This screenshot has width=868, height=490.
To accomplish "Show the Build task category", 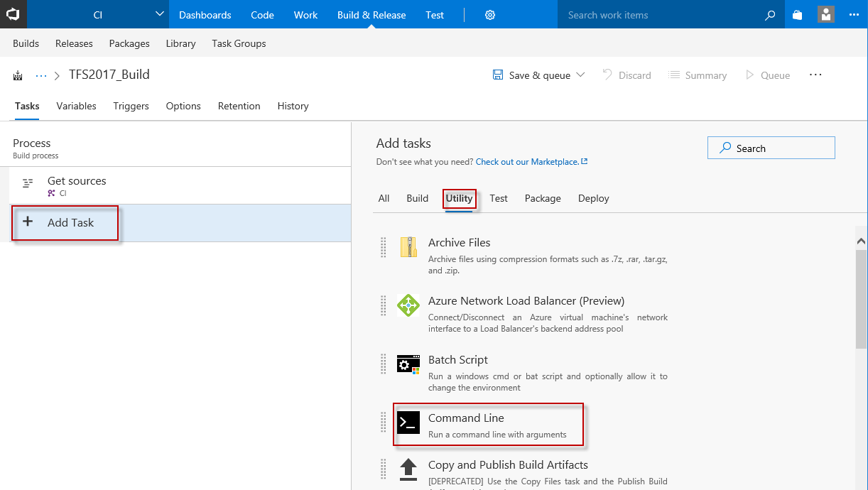I will click(417, 198).
